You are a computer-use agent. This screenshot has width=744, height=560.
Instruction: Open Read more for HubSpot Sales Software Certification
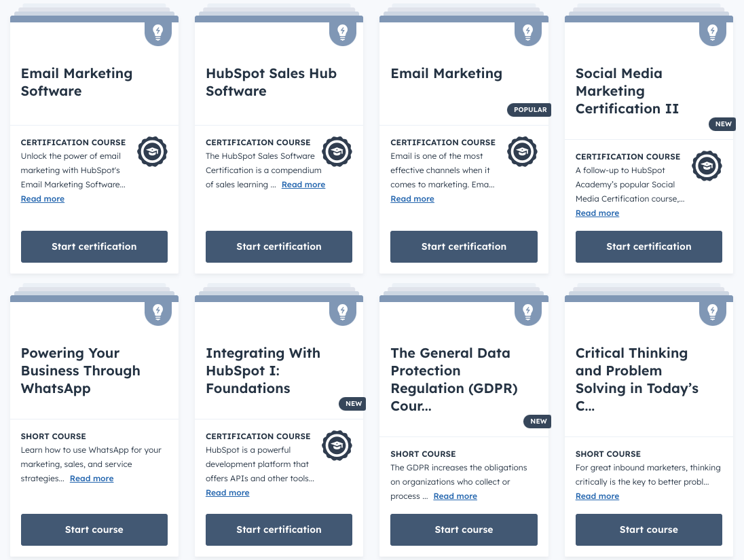click(x=303, y=185)
